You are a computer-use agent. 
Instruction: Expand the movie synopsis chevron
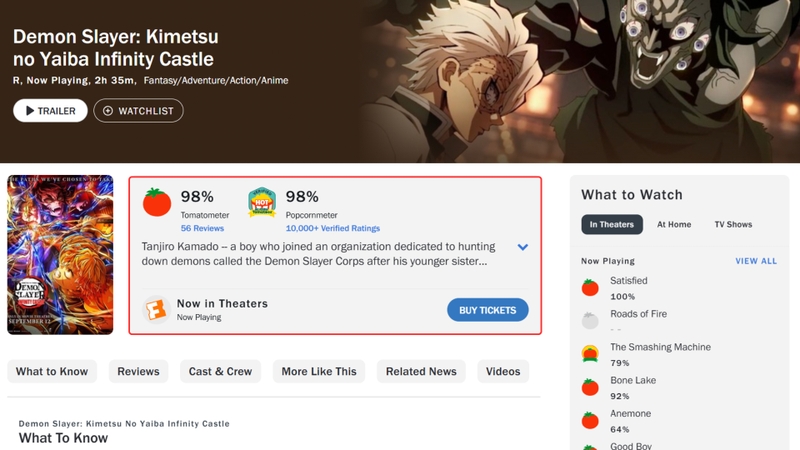(522, 247)
